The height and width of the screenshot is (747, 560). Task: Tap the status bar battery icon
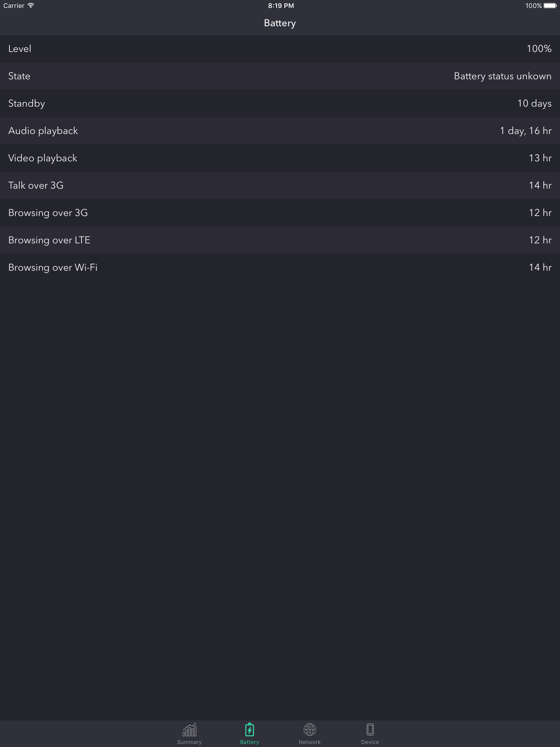(x=550, y=5)
